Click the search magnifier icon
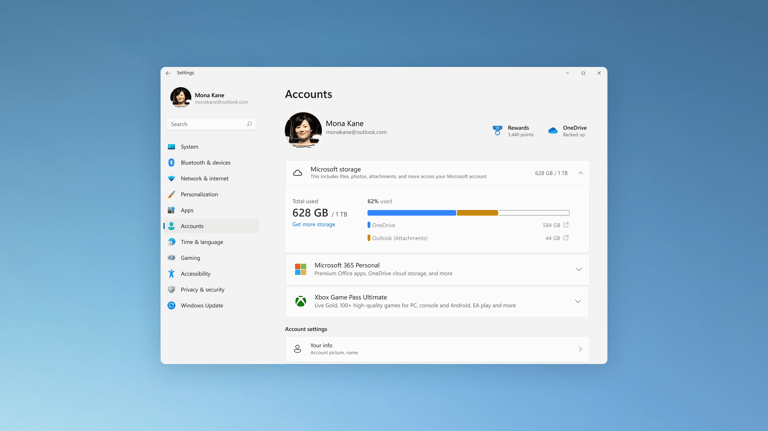768x431 pixels. tap(249, 124)
